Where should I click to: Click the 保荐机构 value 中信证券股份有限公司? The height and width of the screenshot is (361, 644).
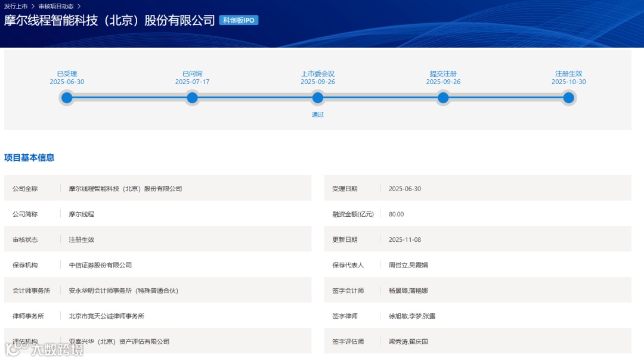(x=100, y=265)
